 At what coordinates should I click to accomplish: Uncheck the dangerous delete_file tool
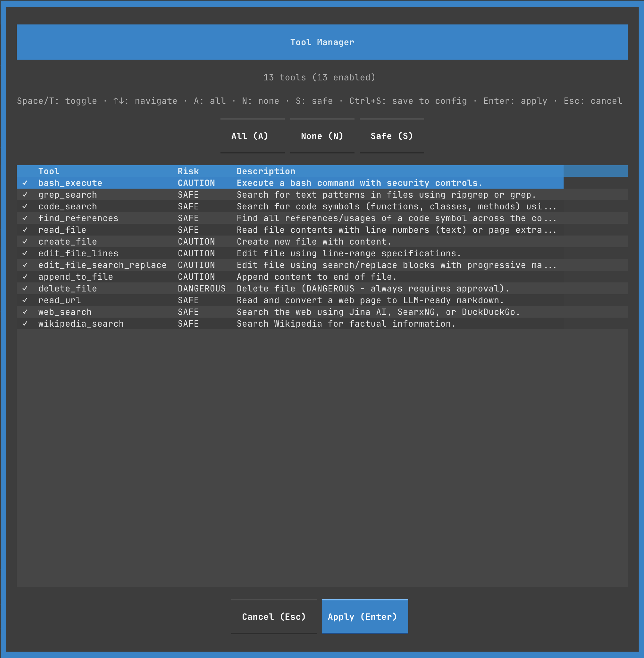point(25,288)
